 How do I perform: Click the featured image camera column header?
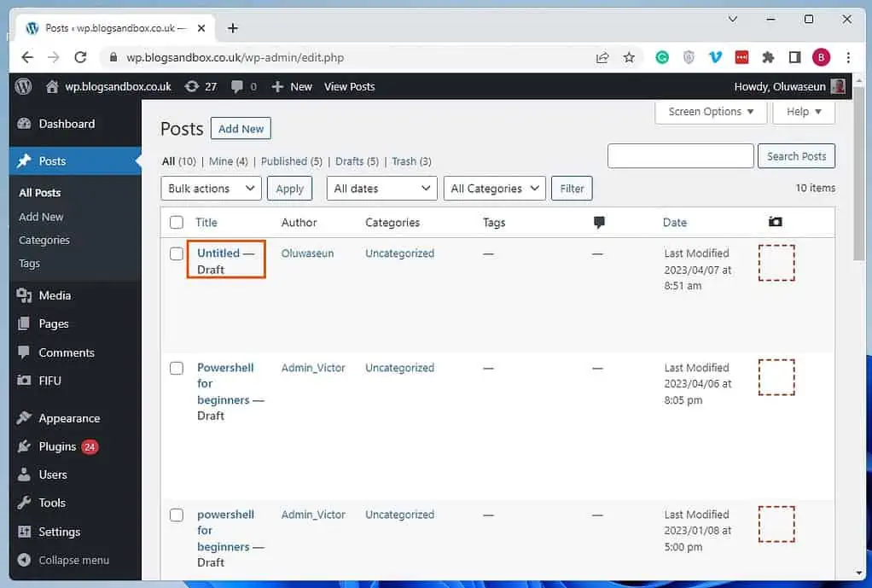tap(774, 221)
